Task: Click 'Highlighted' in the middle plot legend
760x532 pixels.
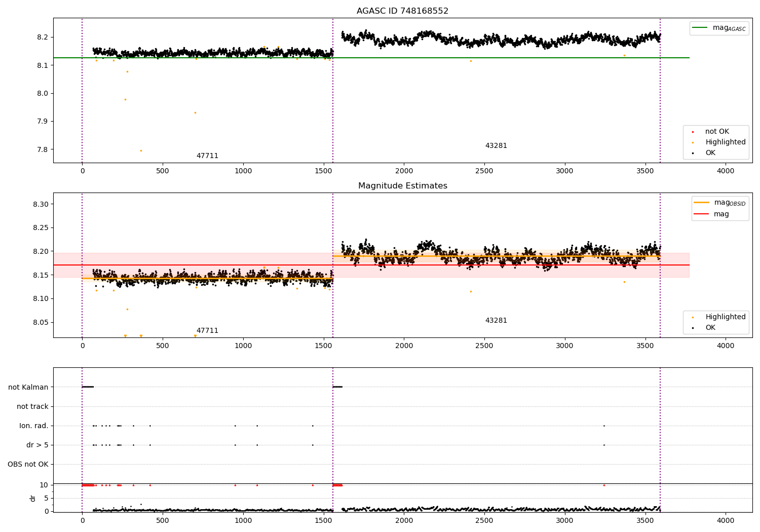Action: (725, 317)
